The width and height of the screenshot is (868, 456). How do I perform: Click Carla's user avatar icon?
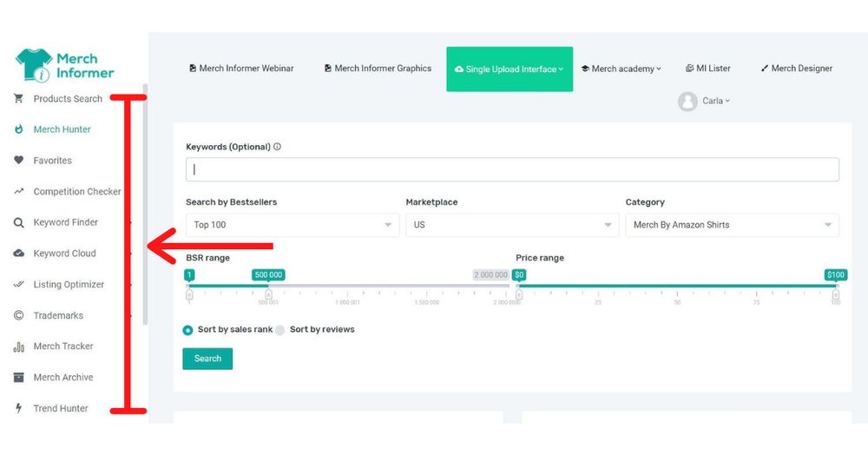point(687,102)
